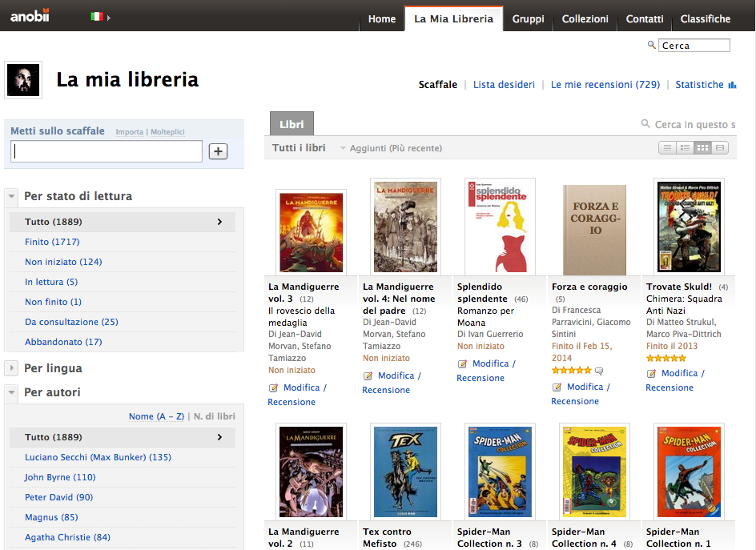Click the anobii logo

coord(30,16)
